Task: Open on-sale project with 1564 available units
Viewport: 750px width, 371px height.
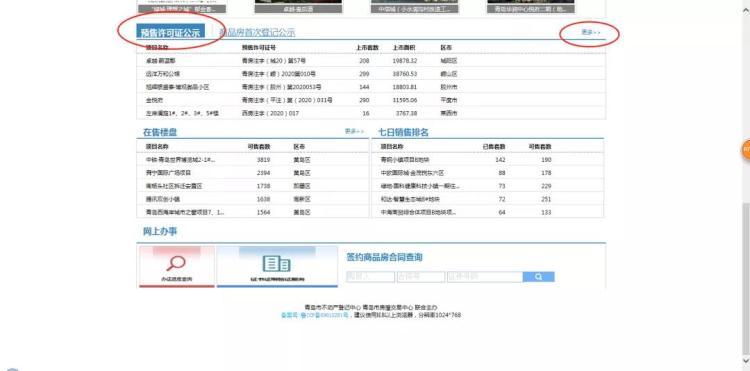Action: click(185, 212)
